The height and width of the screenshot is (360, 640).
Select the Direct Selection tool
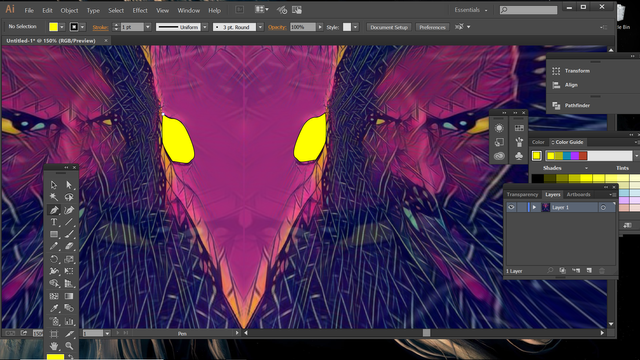(x=69, y=185)
